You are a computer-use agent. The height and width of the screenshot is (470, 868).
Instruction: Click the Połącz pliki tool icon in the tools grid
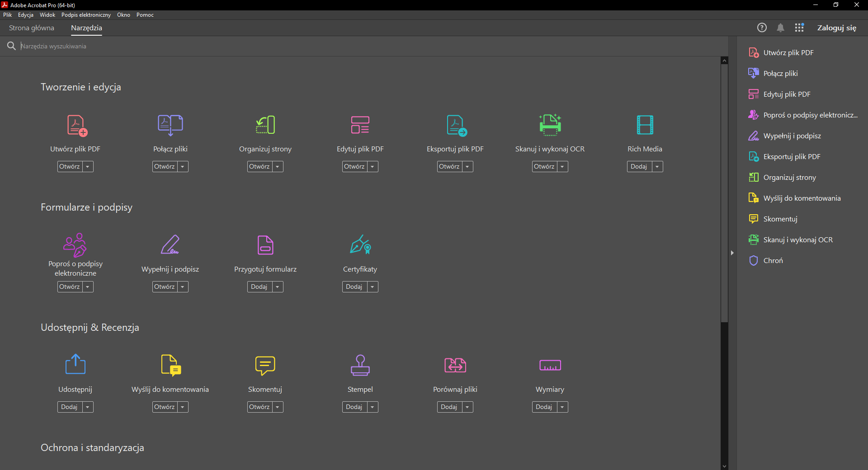(x=170, y=125)
